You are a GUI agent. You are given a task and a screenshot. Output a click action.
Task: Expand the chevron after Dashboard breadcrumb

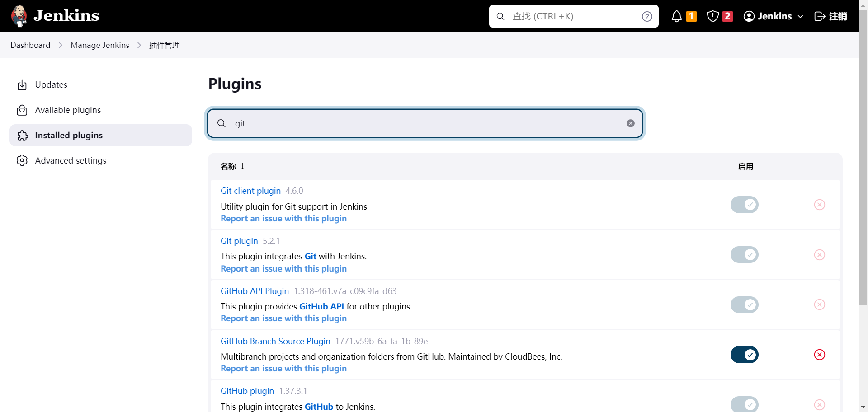(61, 45)
